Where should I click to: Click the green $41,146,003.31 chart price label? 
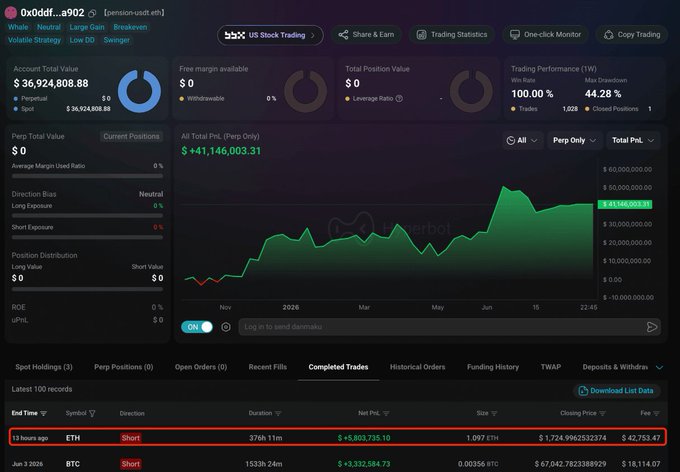point(624,204)
